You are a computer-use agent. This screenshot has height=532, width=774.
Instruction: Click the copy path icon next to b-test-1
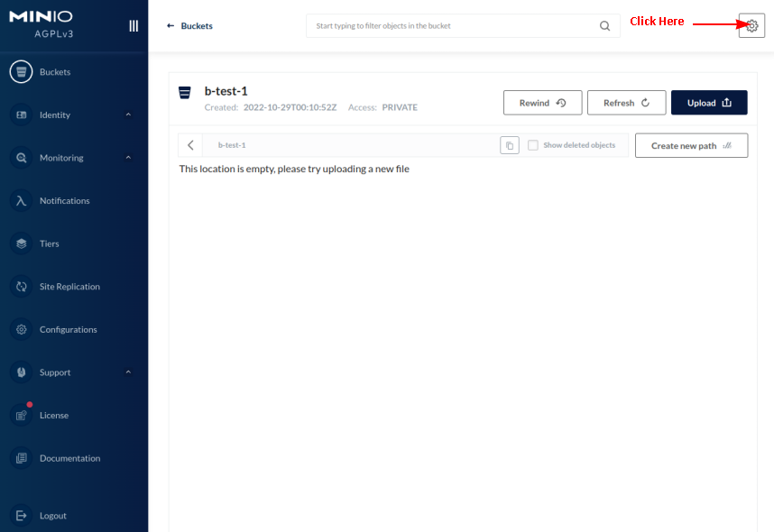pos(510,145)
